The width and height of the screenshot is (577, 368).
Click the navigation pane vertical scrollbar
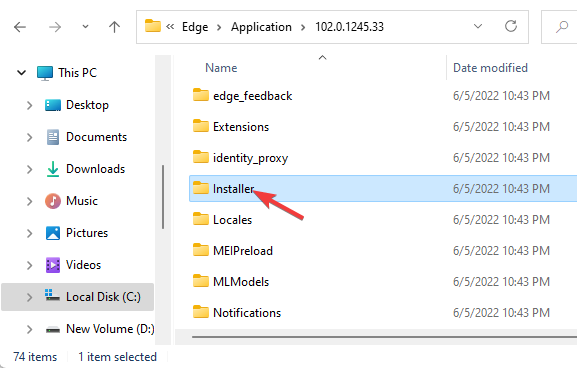[x=163, y=197]
